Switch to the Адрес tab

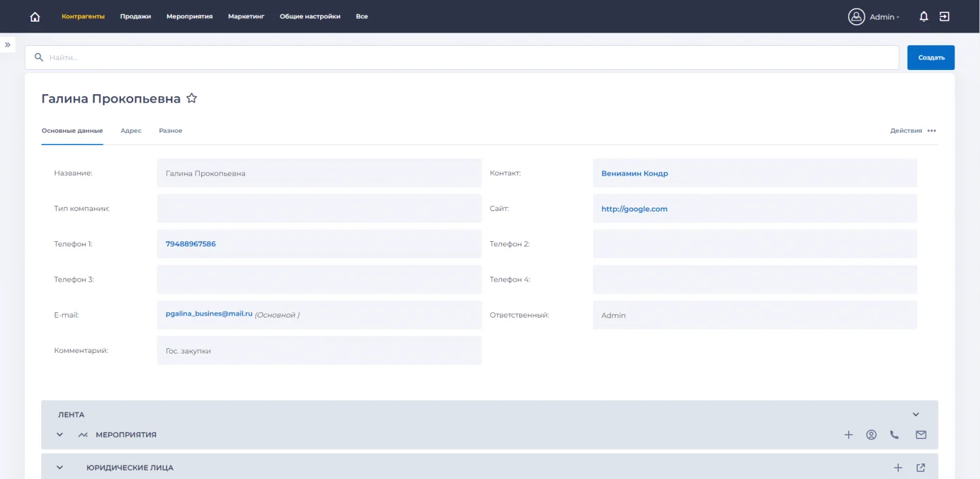(x=131, y=131)
